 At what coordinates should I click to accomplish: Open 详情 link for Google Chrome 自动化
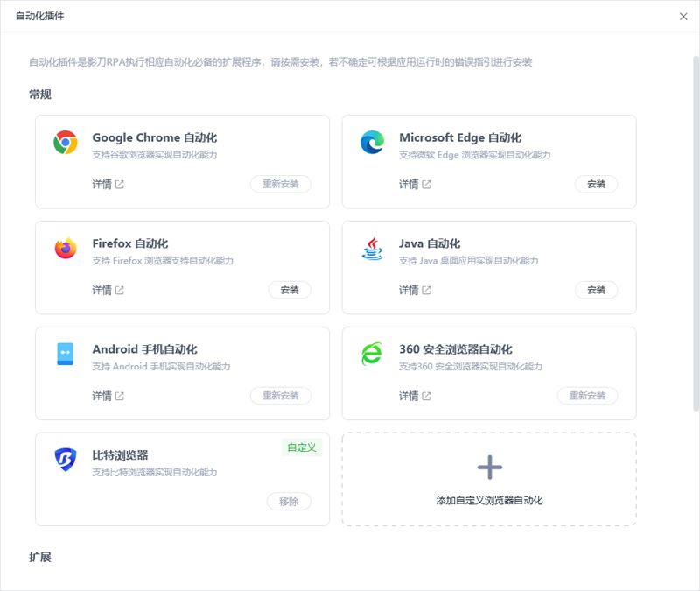(108, 184)
